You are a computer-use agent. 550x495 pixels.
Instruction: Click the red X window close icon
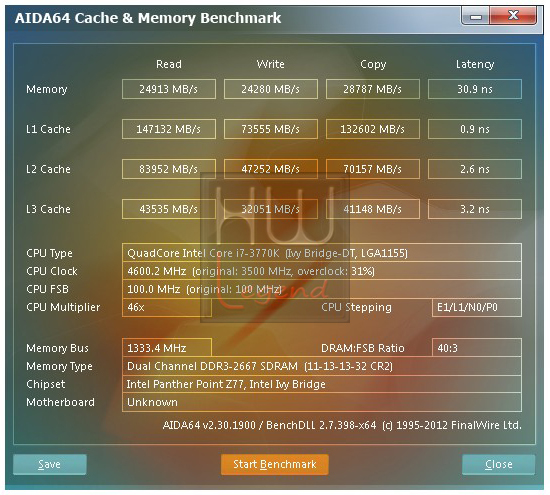pyautogui.click(x=513, y=15)
